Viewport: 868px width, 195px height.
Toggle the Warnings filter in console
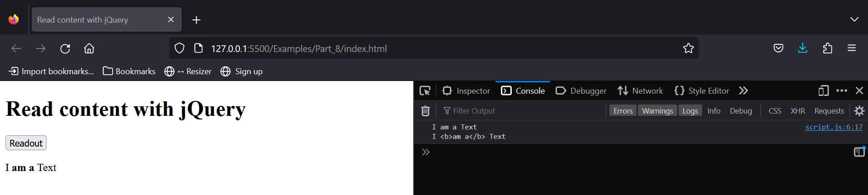click(657, 111)
